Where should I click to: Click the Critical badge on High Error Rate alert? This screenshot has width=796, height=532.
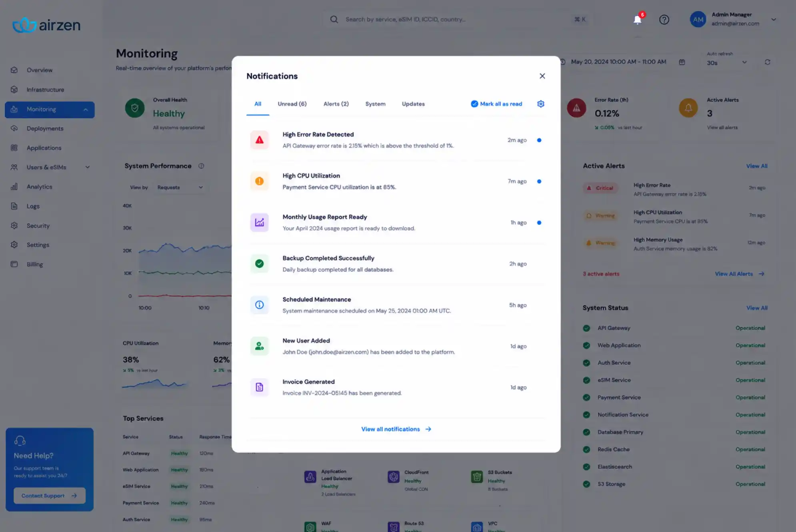[x=600, y=188]
